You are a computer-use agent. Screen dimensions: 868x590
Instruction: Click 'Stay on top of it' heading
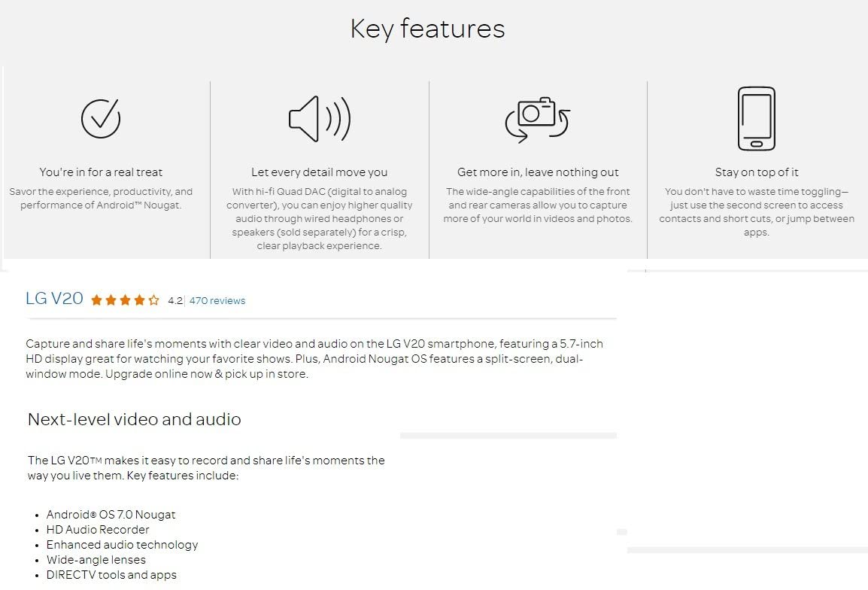[x=756, y=172]
